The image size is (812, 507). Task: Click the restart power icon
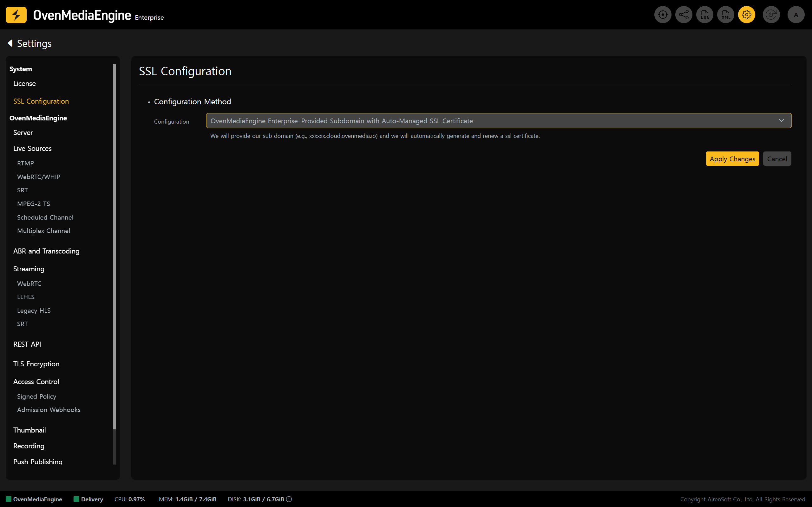771,15
